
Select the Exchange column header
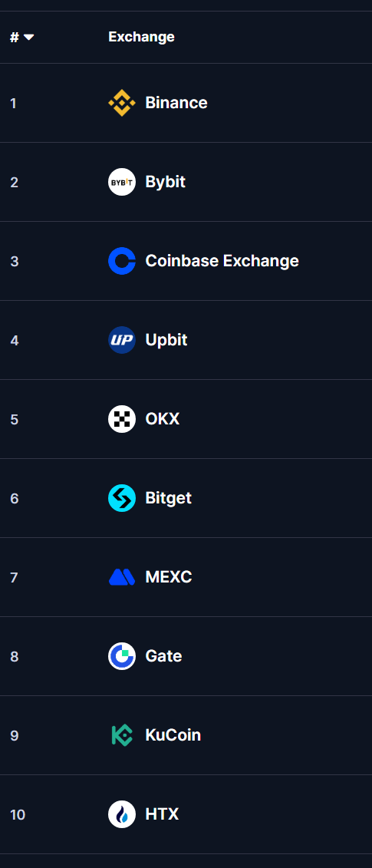[x=141, y=37]
